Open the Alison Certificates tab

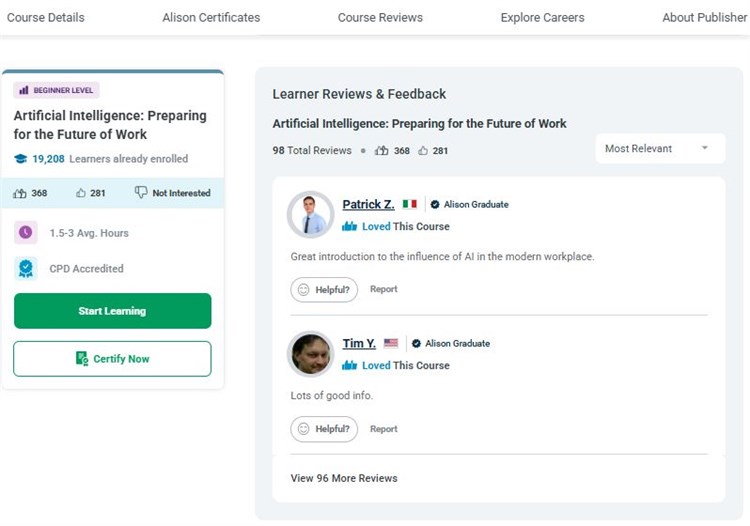pyautogui.click(x=211, y=18)
